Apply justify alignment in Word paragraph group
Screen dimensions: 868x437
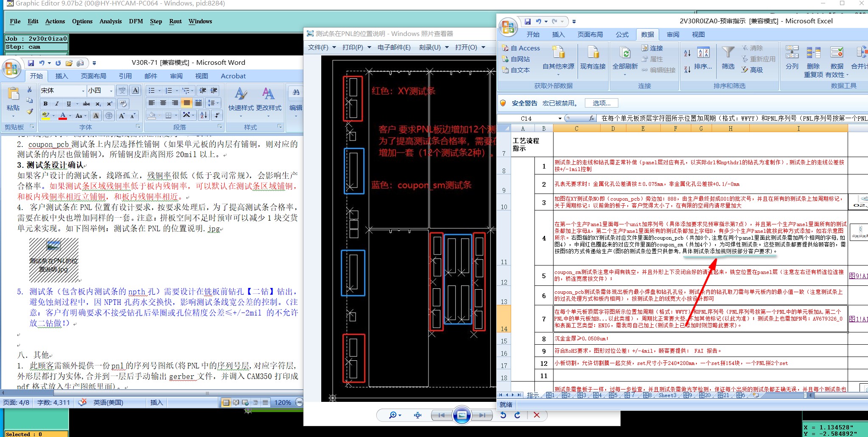click(186, 103)
